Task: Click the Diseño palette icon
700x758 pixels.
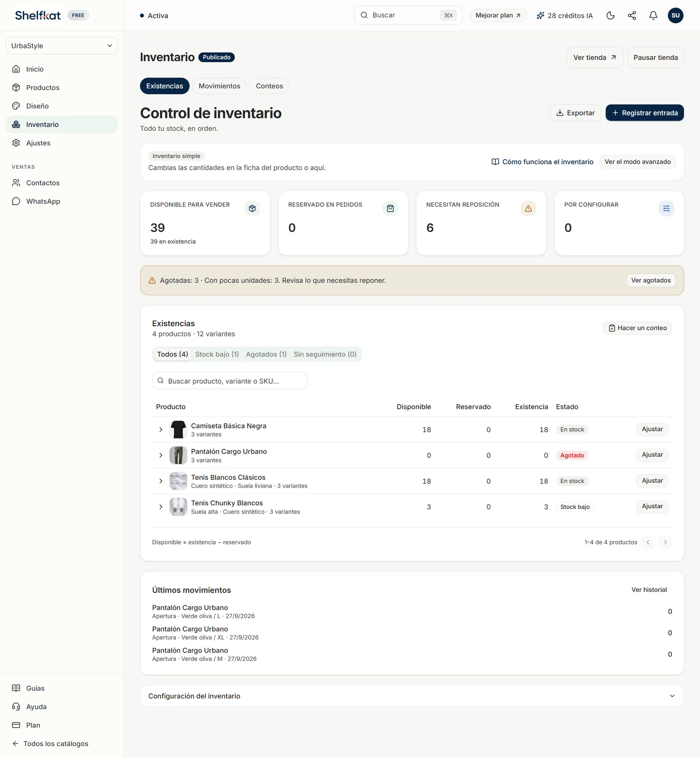Action: pyautogui.click(x=16, y=106)
